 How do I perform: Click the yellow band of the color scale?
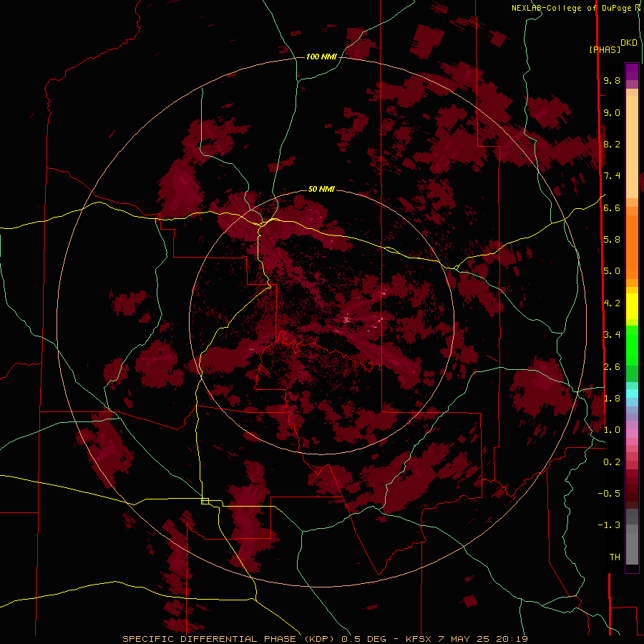click(632, 306)
